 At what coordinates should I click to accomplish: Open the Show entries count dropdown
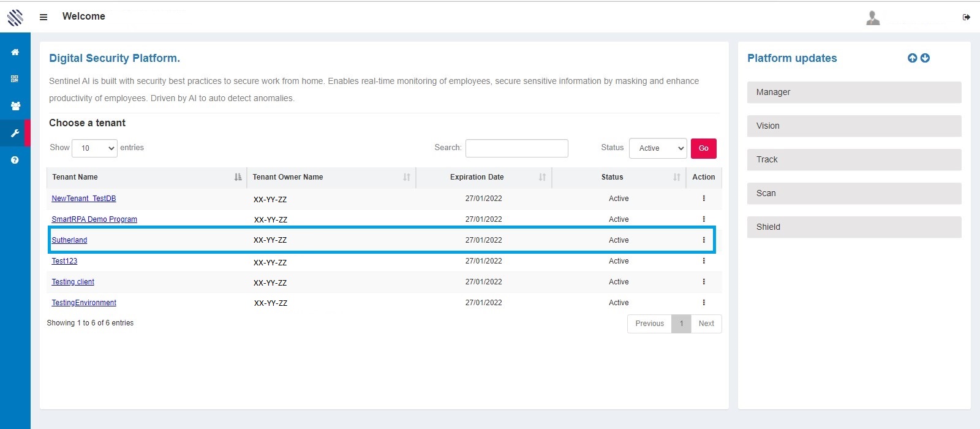94,148
